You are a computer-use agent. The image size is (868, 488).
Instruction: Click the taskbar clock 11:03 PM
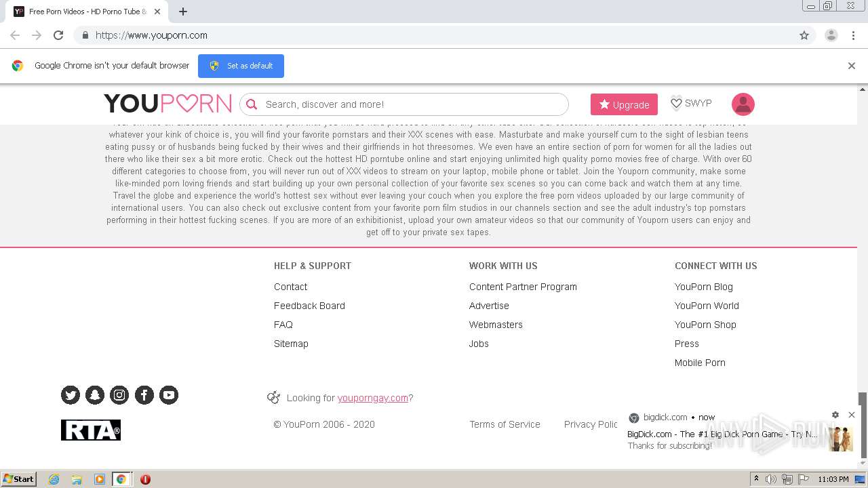[x=833, y=479]
